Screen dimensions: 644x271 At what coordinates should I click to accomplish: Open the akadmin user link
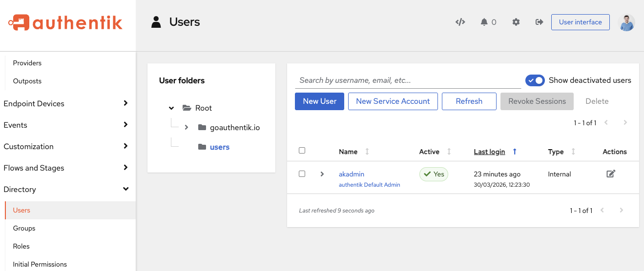(x=352, y=174)
